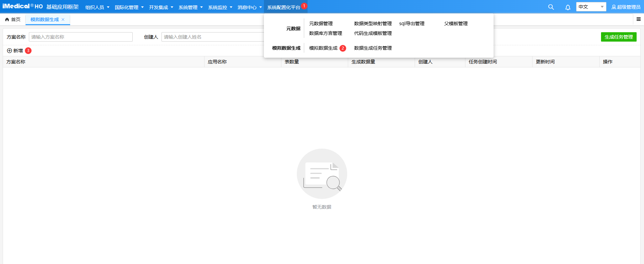Open the 系统配置化平台 menu

pos(283,7)
